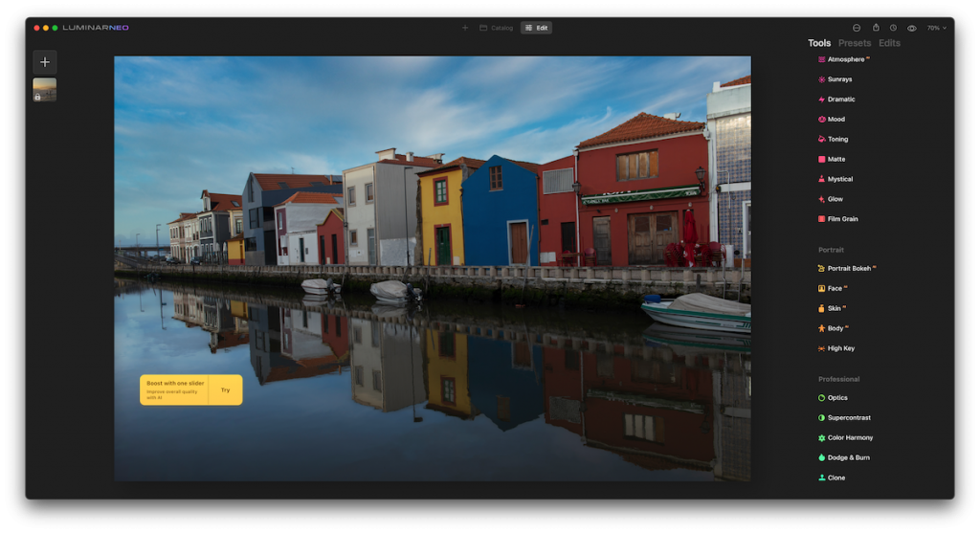Screen dimensions: 980x533
Task: Open the Dodge & Burn tool
Action: [x=848, y=457]
